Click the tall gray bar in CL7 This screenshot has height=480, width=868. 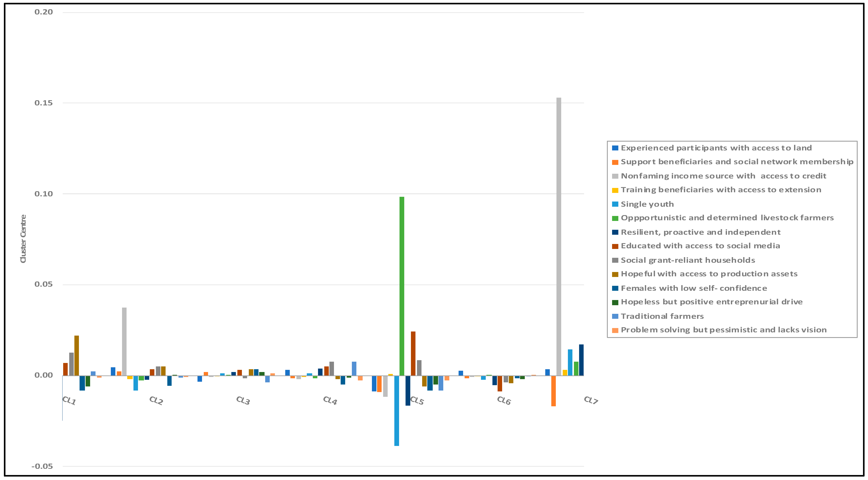pos(559,236)
